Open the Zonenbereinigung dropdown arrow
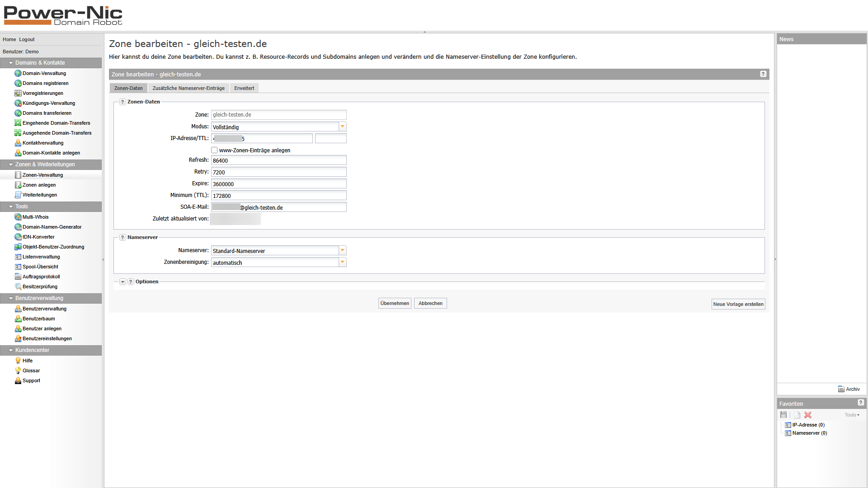 pos(342,263)
